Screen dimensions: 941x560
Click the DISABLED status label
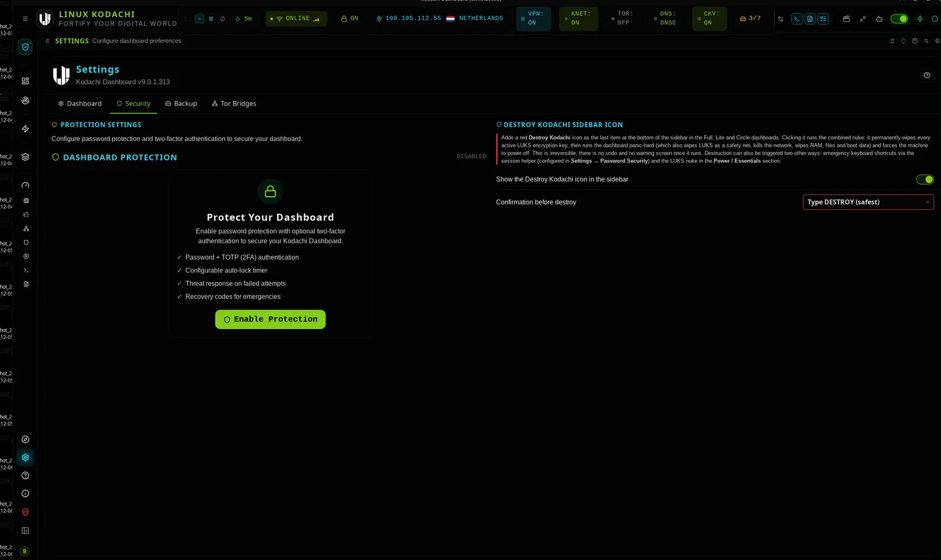click(472, 156)
